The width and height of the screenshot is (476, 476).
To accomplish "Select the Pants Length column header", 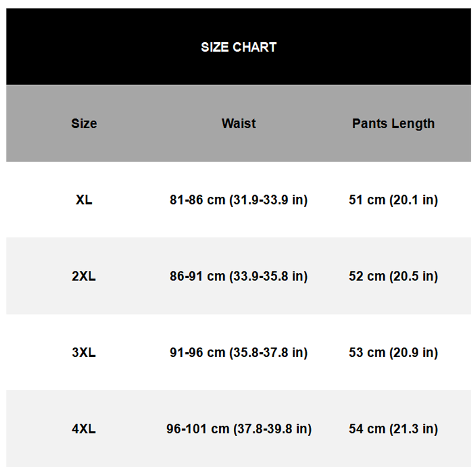I will 393,124.
